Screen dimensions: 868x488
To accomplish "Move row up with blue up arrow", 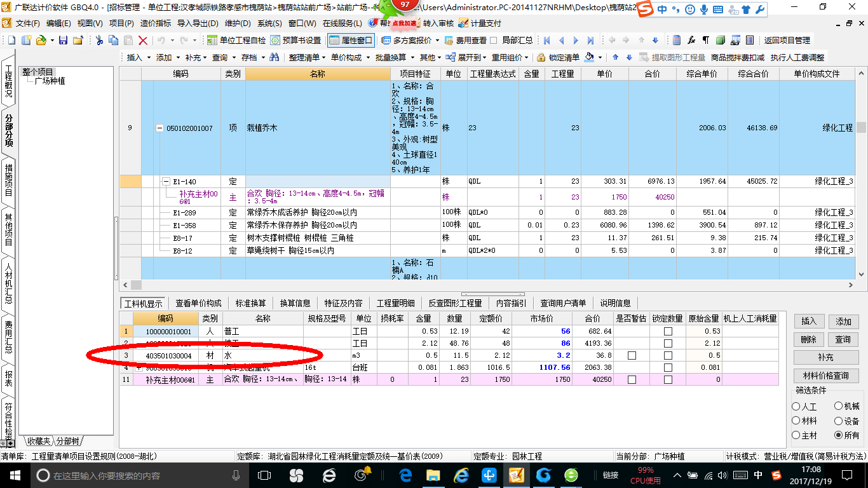I will (x=615, y=57).
